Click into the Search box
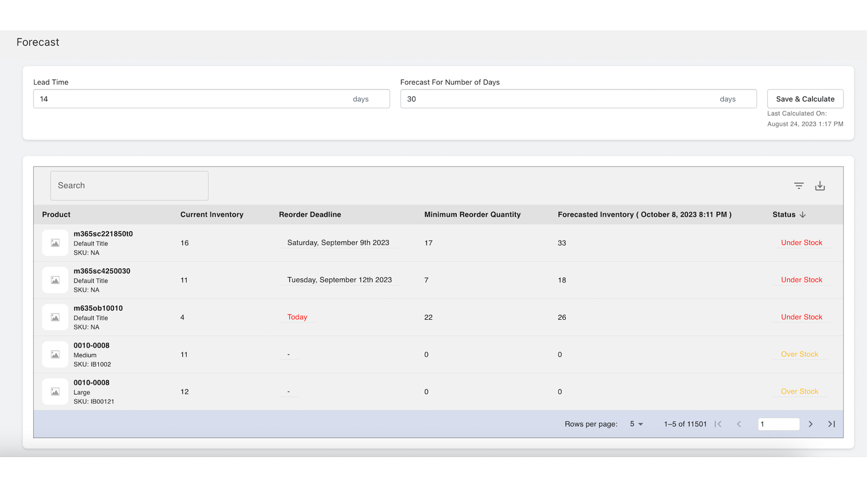This screenshot has height=488, width=868. point(129,185)
